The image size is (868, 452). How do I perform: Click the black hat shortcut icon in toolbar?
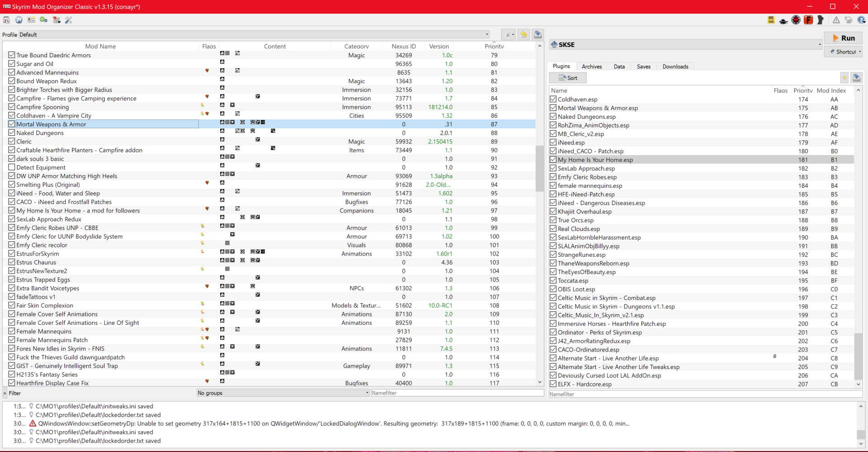pos(783,20)
